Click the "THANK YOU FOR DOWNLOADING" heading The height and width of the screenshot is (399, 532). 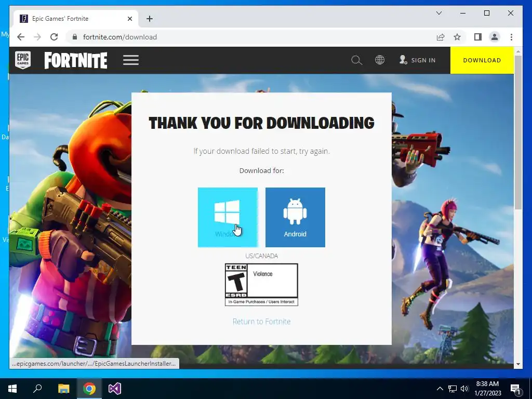click(262, 123)
